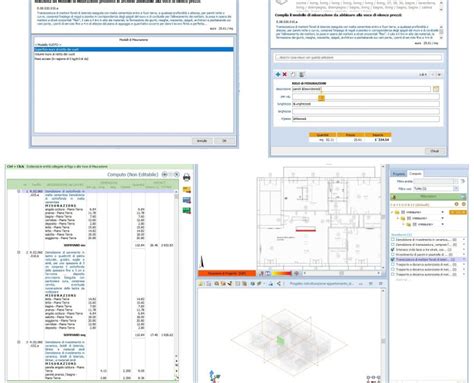Click the share icon in 3D view toolbar
This screenshot has height=383, width=474.
click(x=278, y=284)
